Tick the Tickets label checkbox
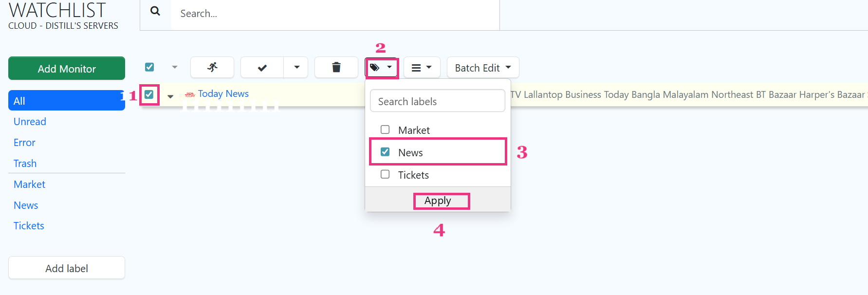868x295 pixels. 385,174
